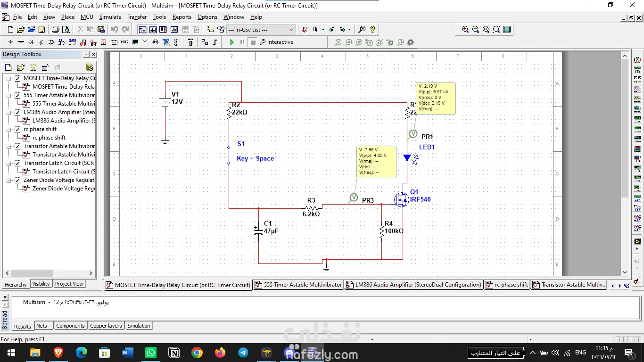Toggle checkbox for Zener Diode Voltage Regulator design
644x362 pixels.
[17, 180]
